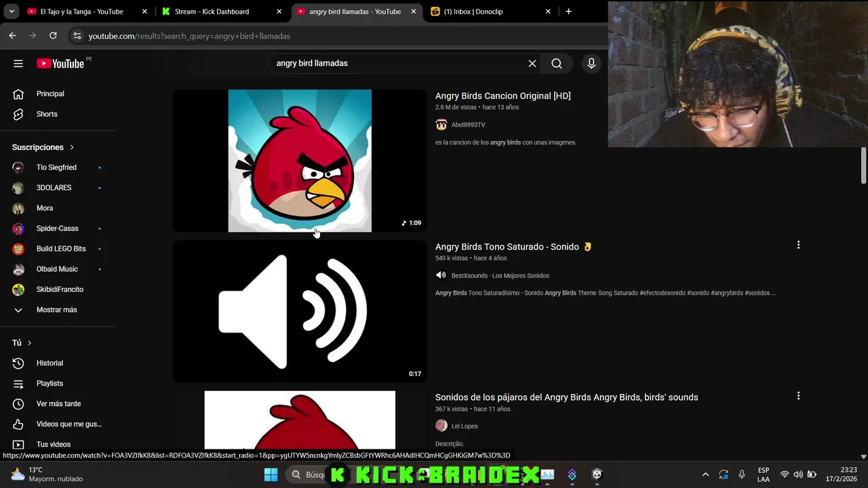Click the thumbs-up liked videos icon
The image size is (868, 488).
[x=18, y=424]
